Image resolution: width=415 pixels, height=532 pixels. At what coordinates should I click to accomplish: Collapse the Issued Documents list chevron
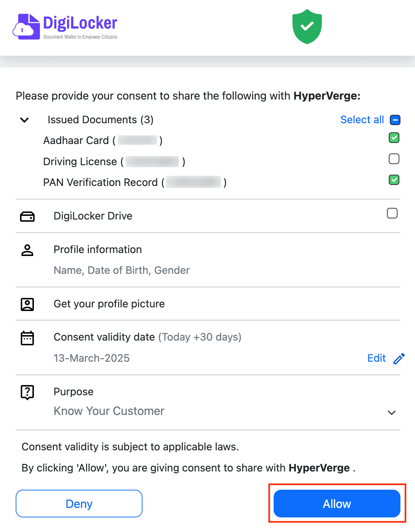click(x=24, y=120)
